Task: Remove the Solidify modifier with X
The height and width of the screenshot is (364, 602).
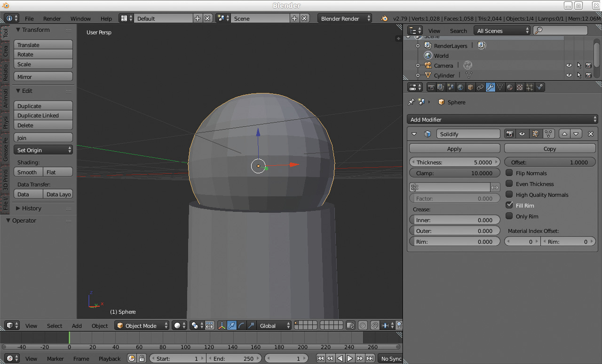Action: tap(591, 134)
